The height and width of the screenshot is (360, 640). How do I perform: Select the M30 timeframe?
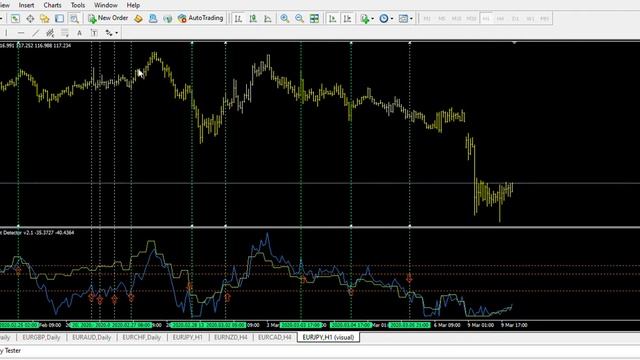(471, 19)
